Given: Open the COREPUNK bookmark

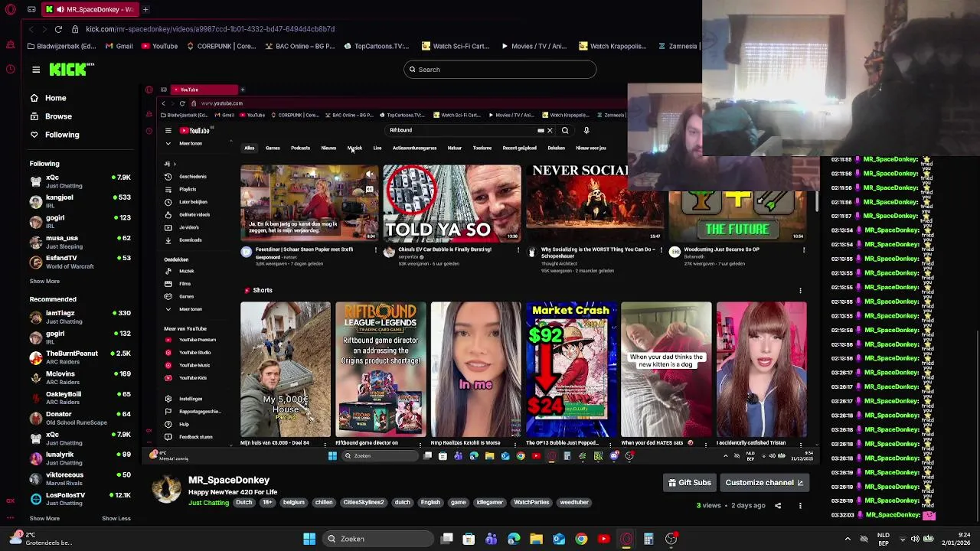Looking at the screenshot, I should pos(222,46).
